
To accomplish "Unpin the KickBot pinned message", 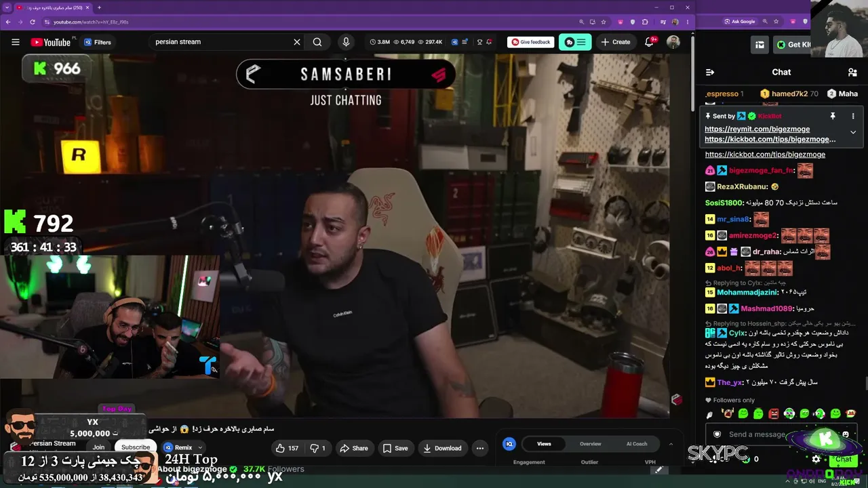I will [833, 116].
